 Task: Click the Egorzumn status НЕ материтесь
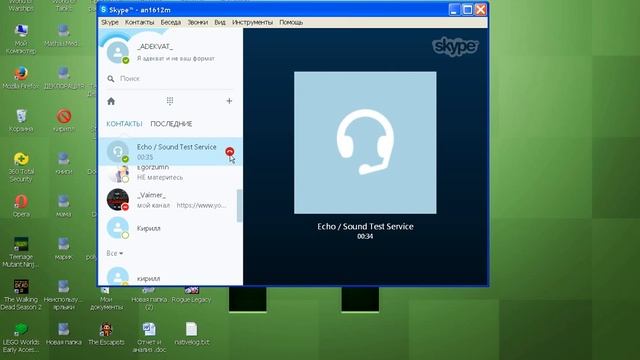coord(160,178)
